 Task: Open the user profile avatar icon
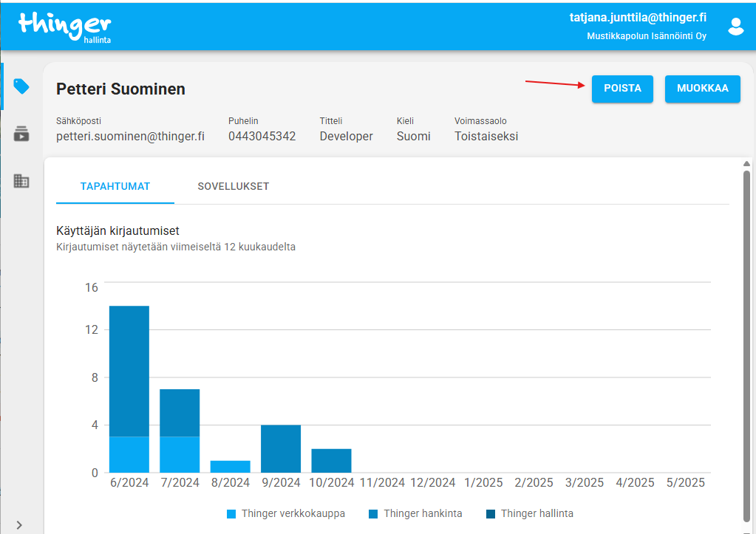(736, 27)
